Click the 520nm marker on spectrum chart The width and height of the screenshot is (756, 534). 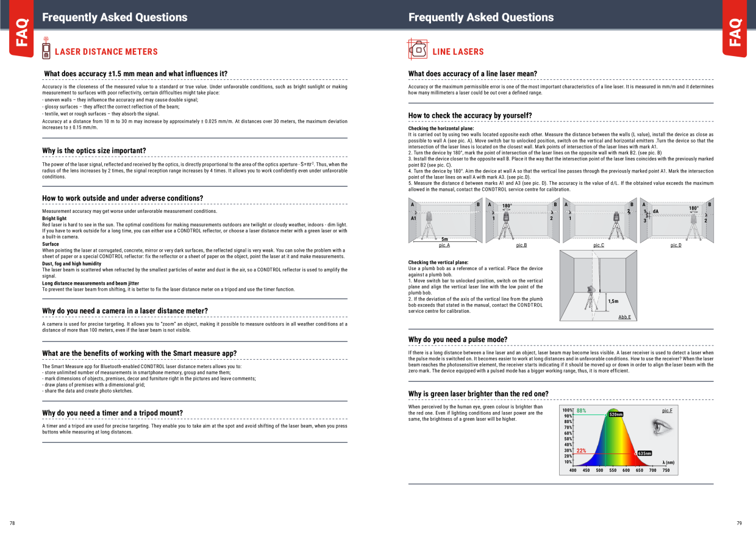click(616, 415)
